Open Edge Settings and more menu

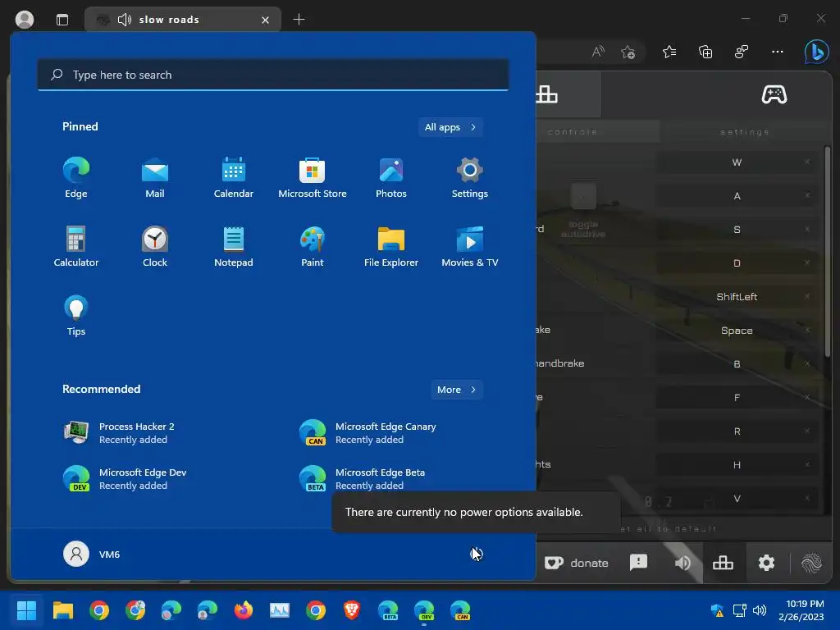(x=778, y=52)
